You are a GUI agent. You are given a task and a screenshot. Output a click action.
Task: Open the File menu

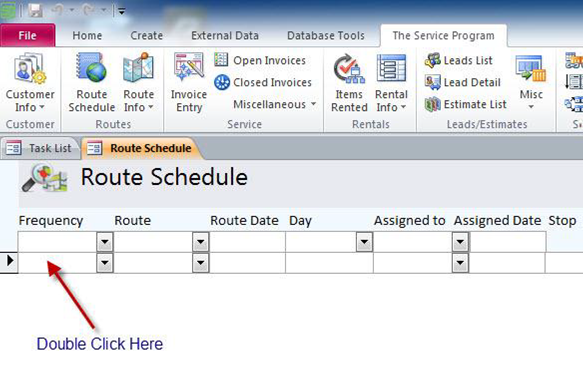click(28, 36)
